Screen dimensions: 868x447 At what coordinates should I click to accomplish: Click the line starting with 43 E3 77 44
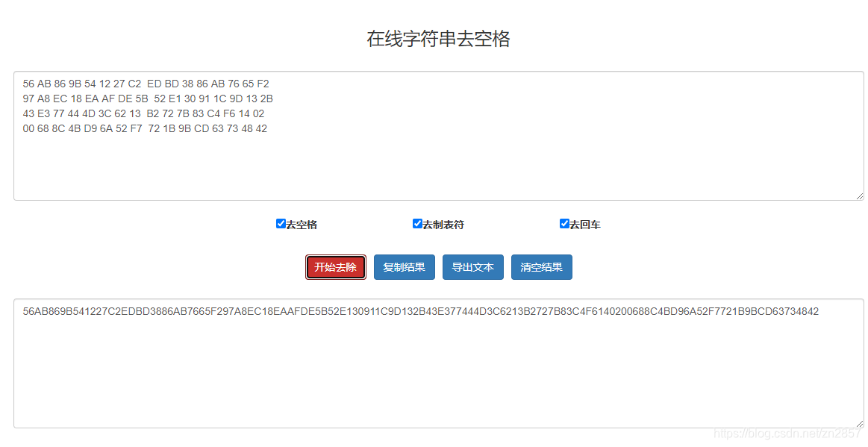tap(143, 114)
